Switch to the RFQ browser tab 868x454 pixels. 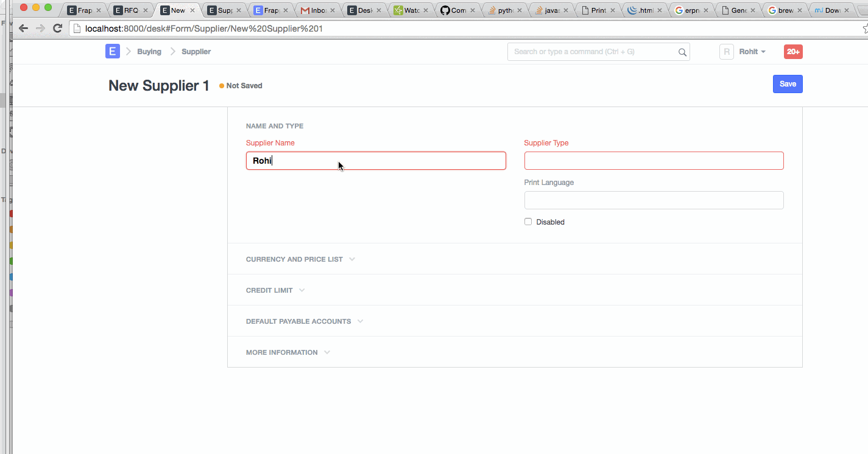point(131,10)
